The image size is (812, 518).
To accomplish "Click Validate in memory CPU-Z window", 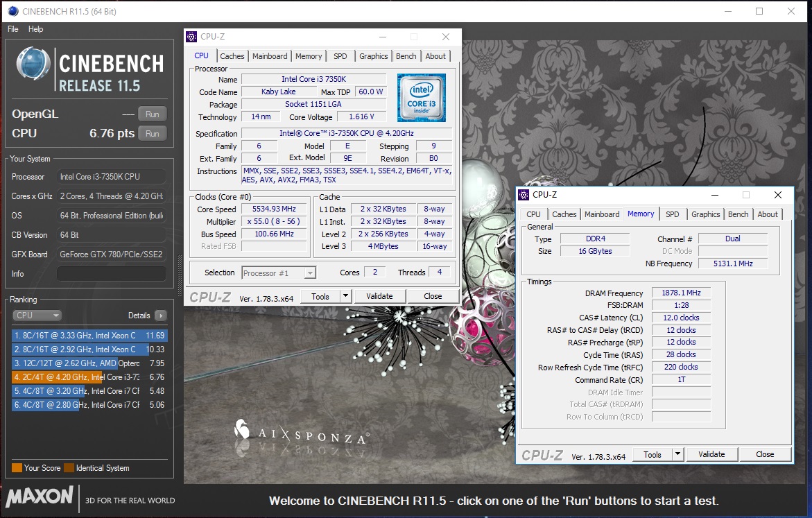I will [711, 454].
